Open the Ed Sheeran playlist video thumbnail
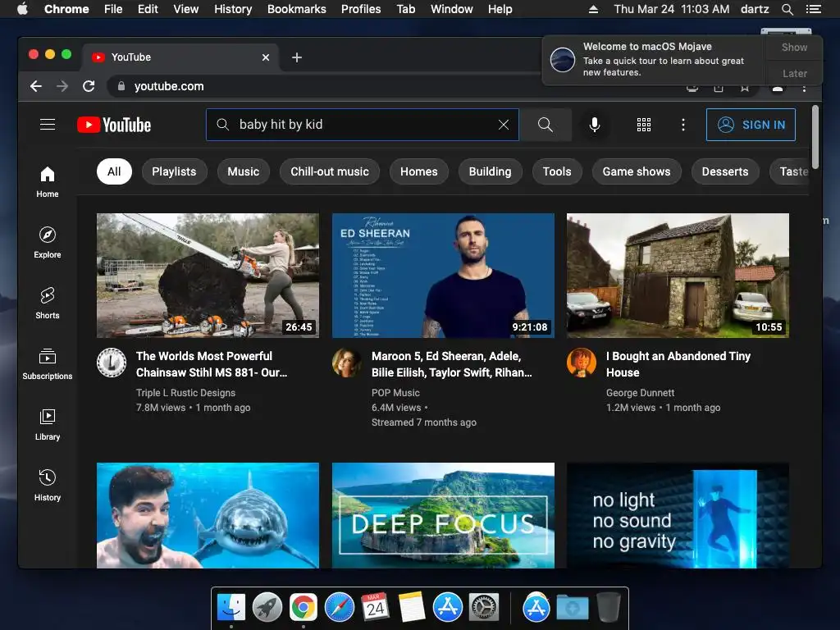840x630 pixels. click(x=443, y=276)
